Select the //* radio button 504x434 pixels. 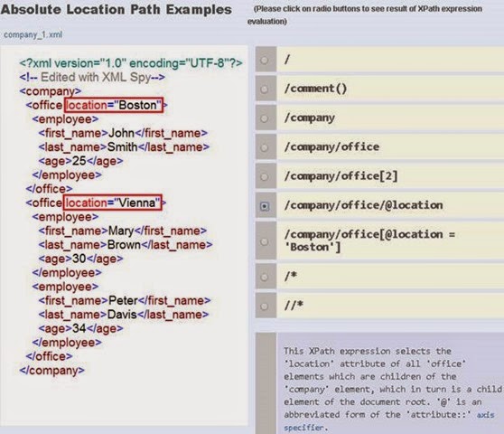(265, 307)
